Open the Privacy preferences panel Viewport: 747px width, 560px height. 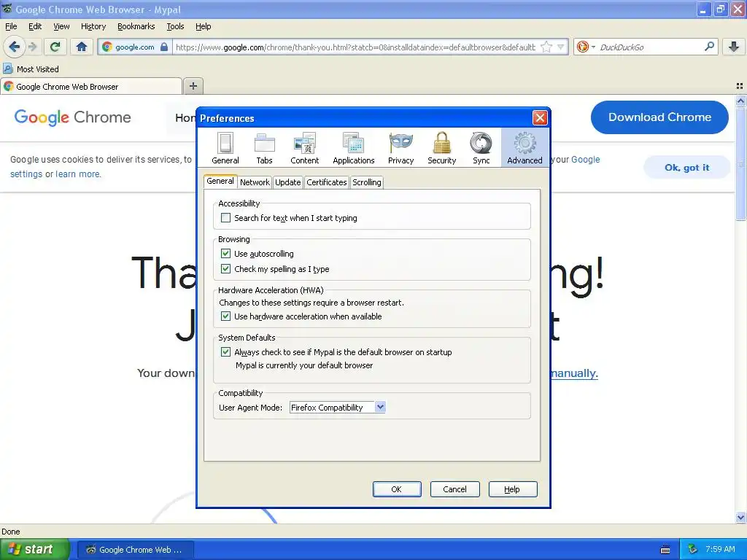tap(400, 147)
